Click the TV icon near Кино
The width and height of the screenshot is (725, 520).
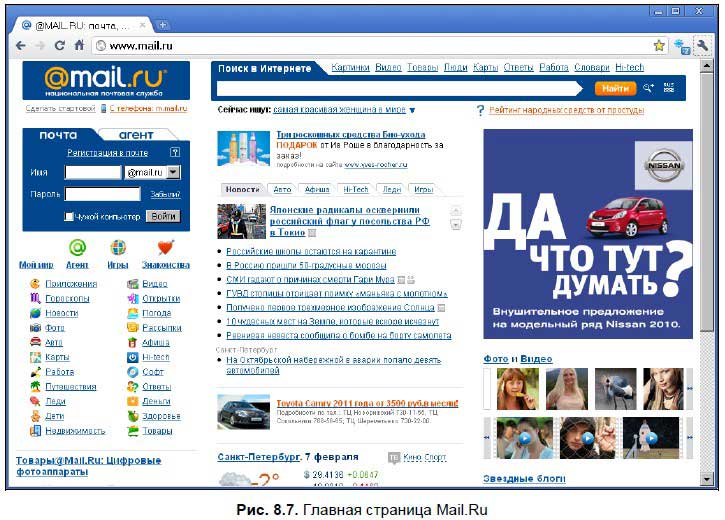point(393,458)
